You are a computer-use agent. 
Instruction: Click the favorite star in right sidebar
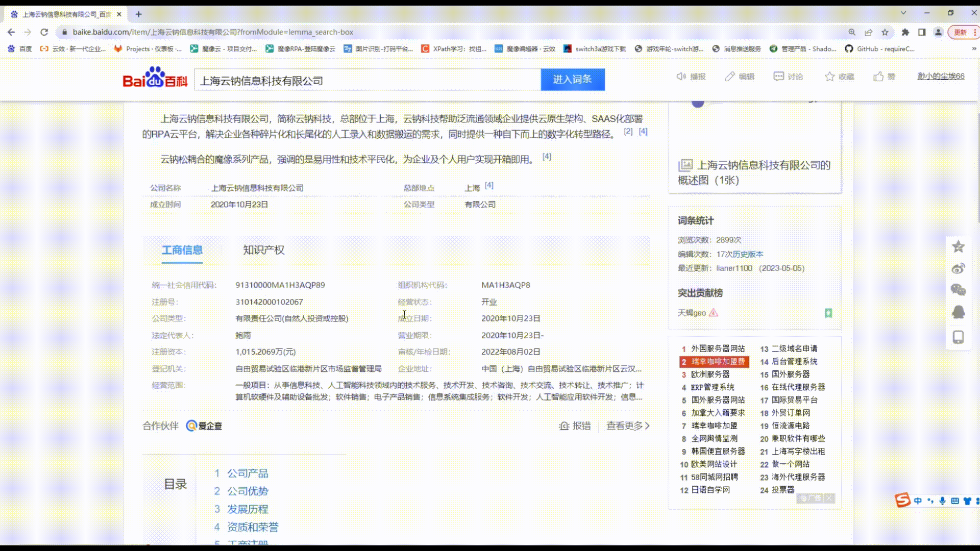[x=959, y=247]
